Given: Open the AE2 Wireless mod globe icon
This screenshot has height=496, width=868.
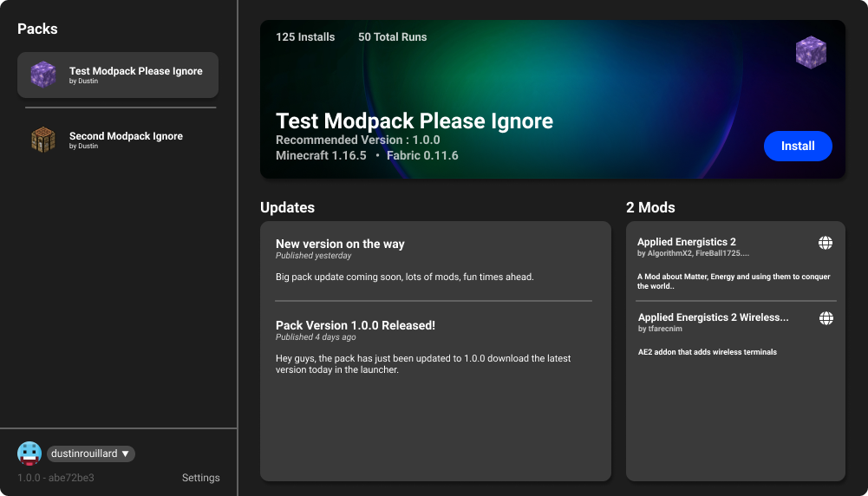Looking at the screenshot, I should click(826, 319).
